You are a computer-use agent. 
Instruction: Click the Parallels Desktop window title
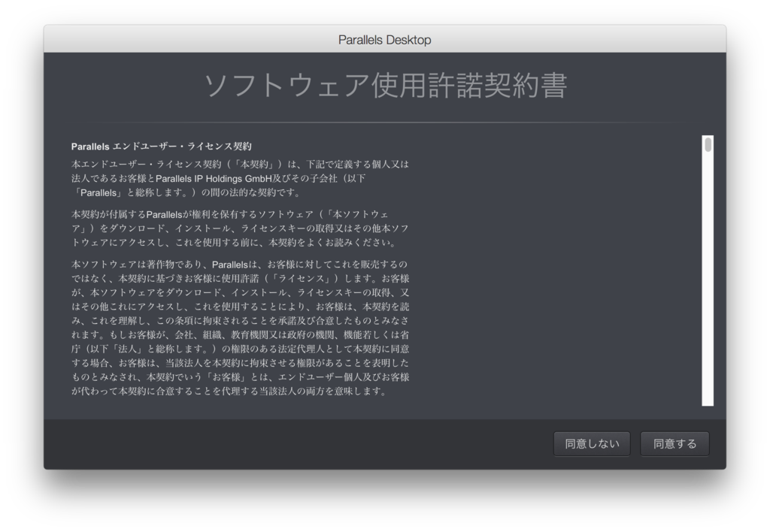pyautogui.click(x=384, y=40)
